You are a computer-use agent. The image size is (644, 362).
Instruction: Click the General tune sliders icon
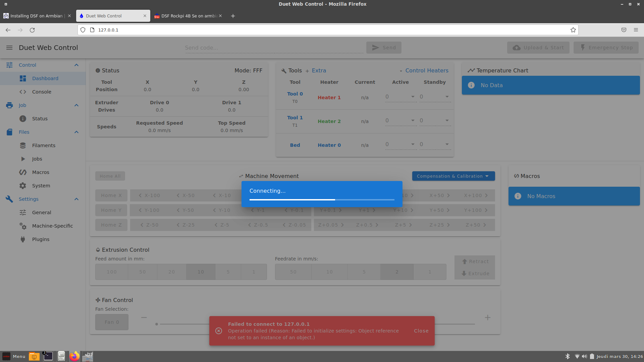(x=23, y=213)
